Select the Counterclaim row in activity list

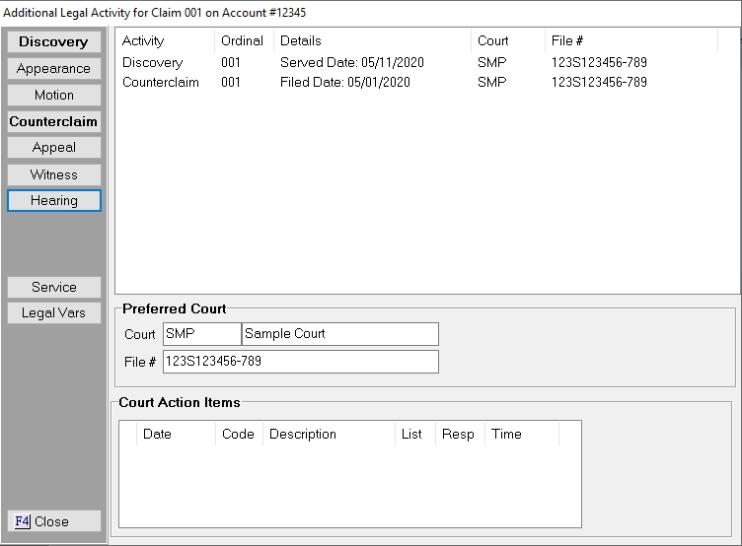point(160,81)
